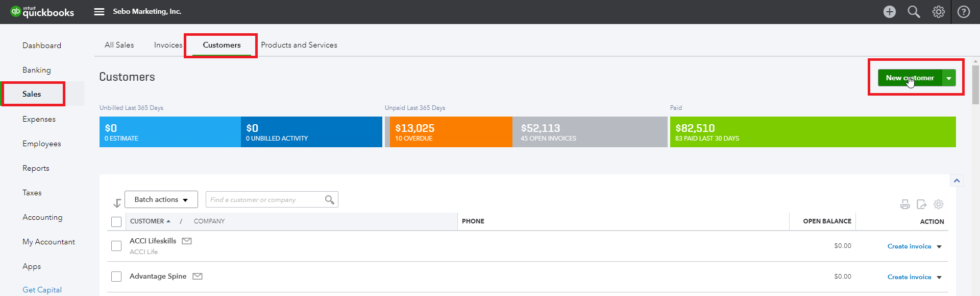Open Accounting in the sidebar
The height and width of the screenshot is (296, 980).
[42, 217]
